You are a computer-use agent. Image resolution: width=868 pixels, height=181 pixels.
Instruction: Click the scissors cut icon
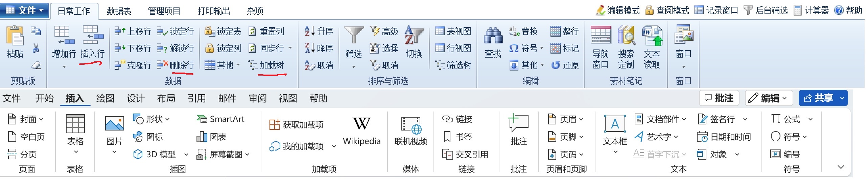pyautogui.click(x=36, y=48)
